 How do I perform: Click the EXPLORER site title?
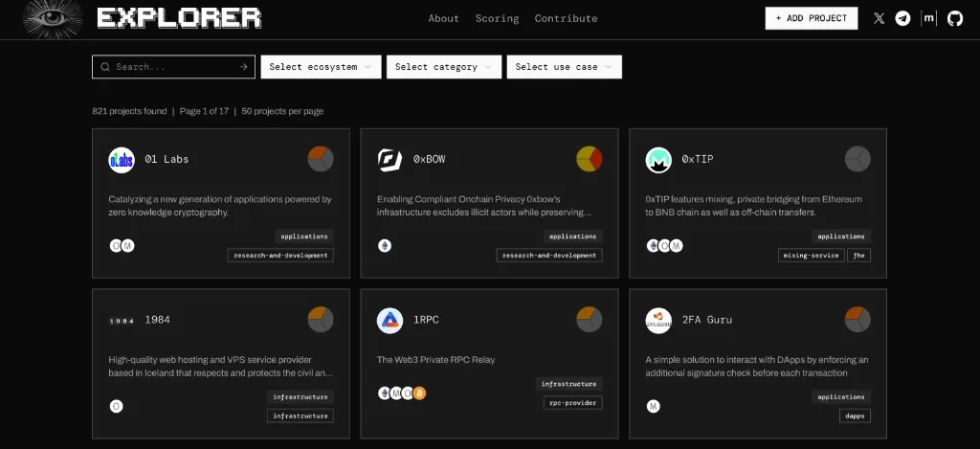179,19
